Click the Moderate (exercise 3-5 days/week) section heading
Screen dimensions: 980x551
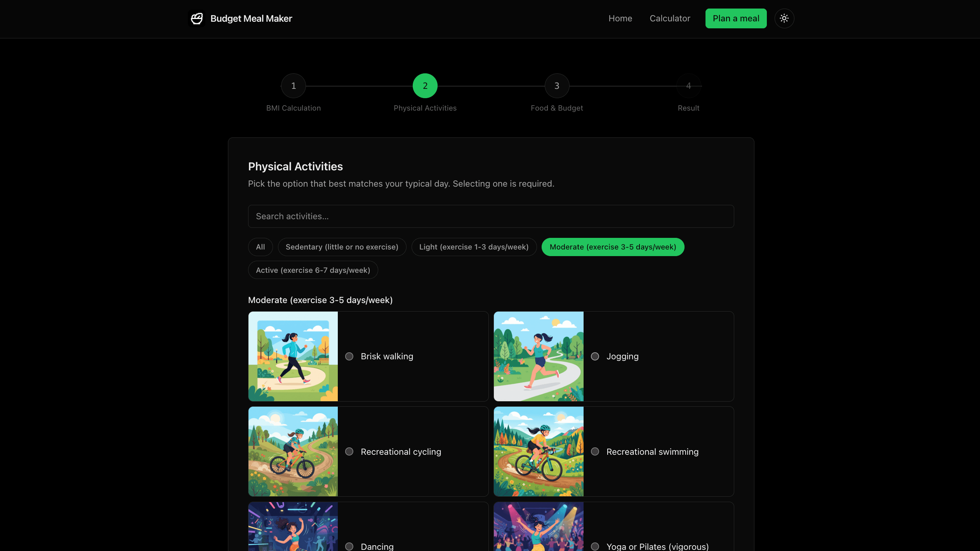(x=320, y=300)
